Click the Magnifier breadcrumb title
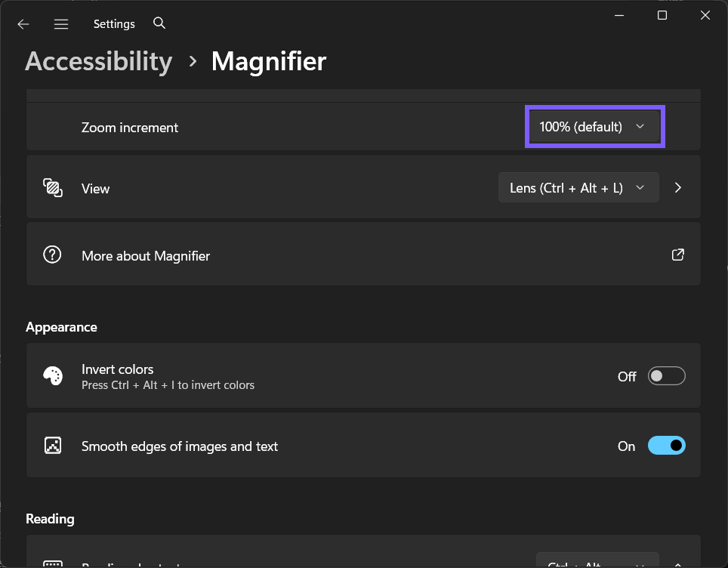 click(269, 61)
